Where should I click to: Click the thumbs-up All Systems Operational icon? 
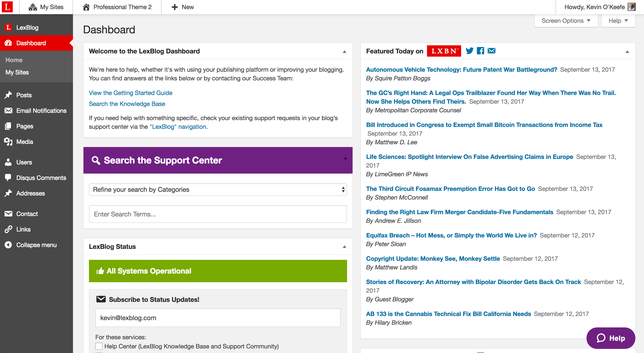point(100,271)
